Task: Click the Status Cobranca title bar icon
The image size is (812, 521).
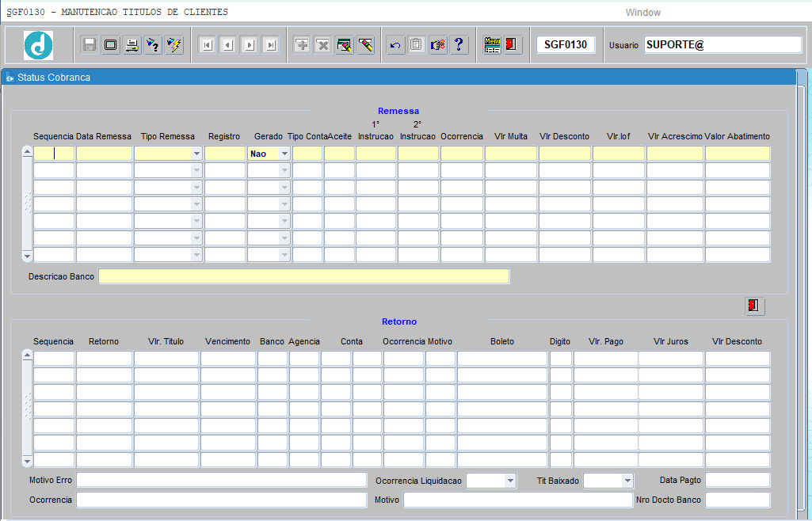Action: (x=10, y=78)
